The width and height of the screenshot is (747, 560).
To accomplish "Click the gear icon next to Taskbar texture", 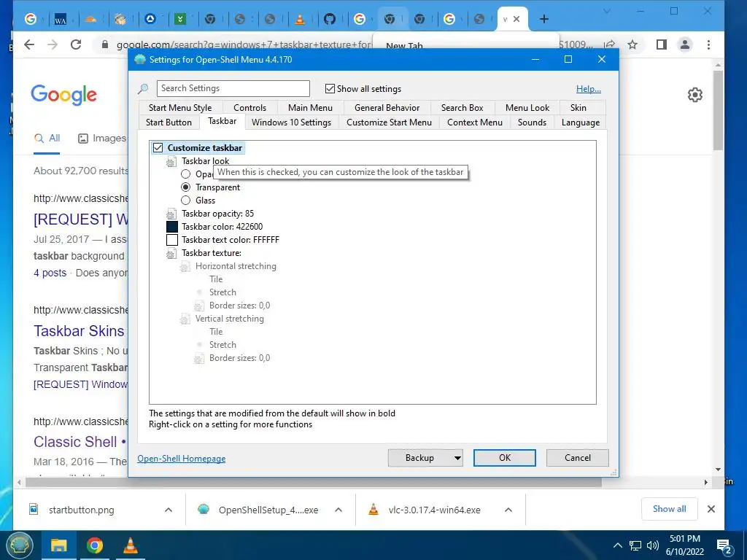I will pos(171,253).
